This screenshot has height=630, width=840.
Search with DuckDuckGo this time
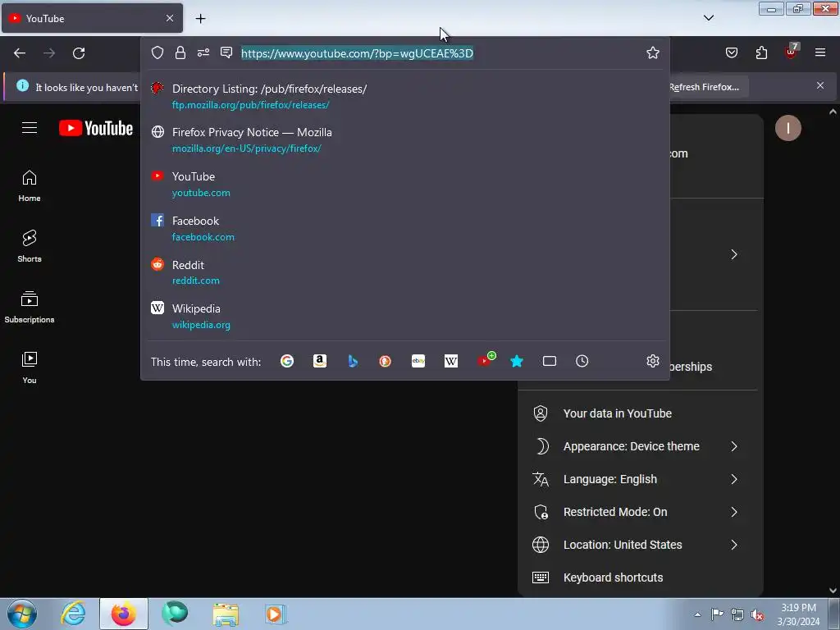click(x=386, y=361)
